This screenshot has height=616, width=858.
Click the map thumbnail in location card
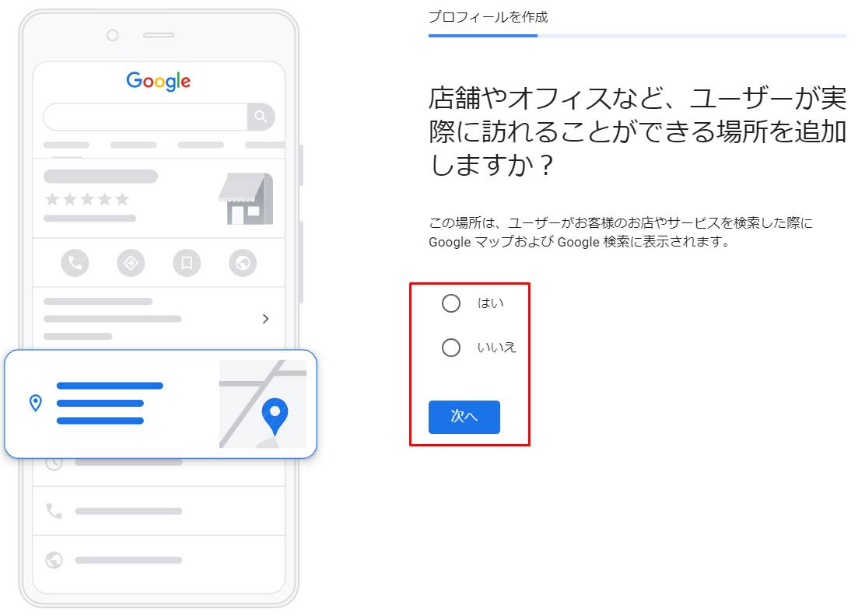point(263,404)
